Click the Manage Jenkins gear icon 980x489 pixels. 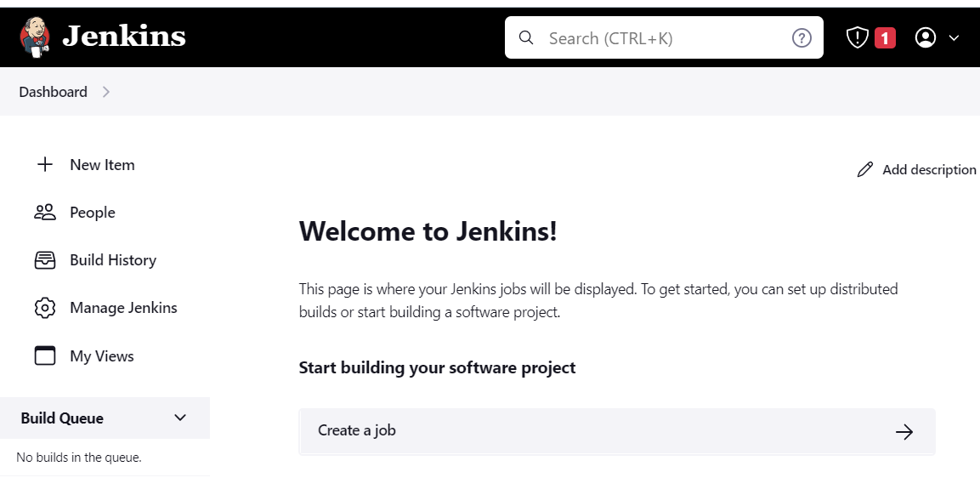tap(45, 308)
